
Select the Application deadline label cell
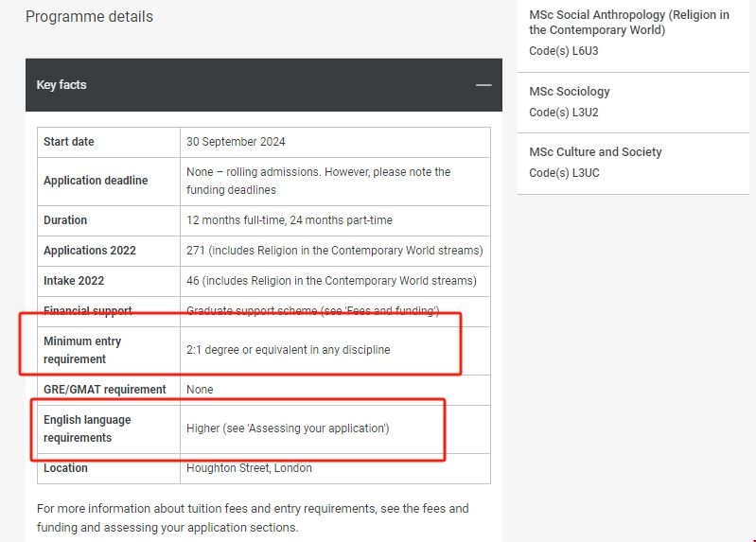coord(96,181)
